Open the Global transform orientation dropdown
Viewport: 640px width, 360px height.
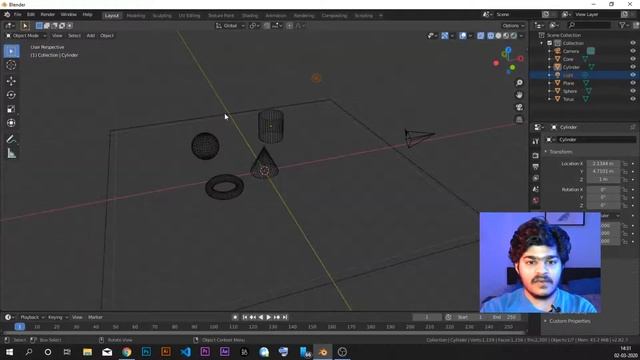pyautogui.click(x=230, y=26)
